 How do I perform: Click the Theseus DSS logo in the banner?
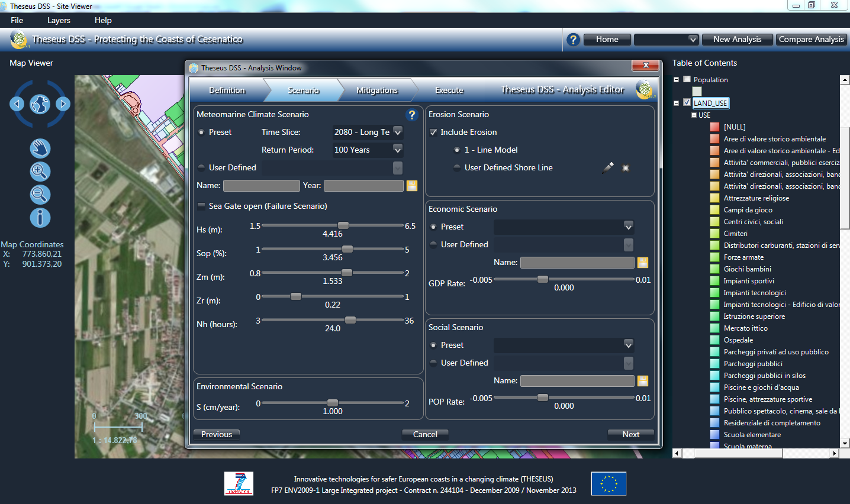(19, 40)
